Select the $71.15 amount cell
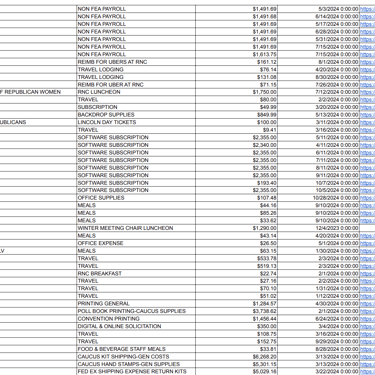375x375 pixels. click(236, 84)
